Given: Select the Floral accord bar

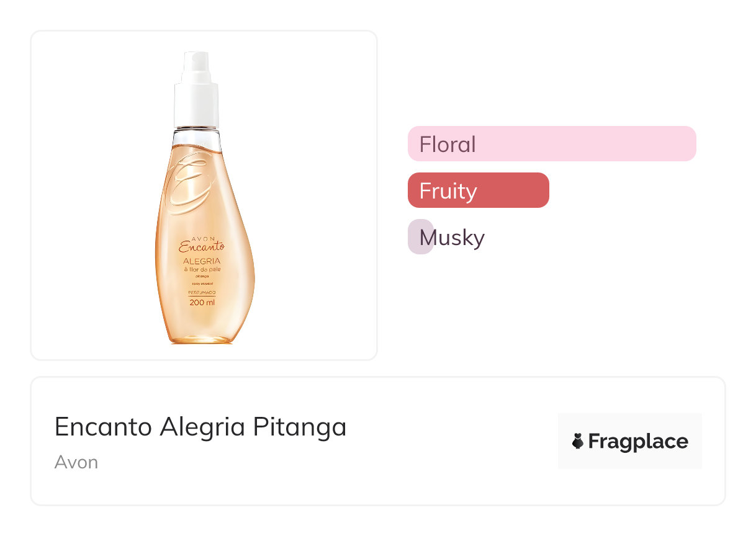Looking at the screenshot, I should pyautogui.click(x=551, y=144).
